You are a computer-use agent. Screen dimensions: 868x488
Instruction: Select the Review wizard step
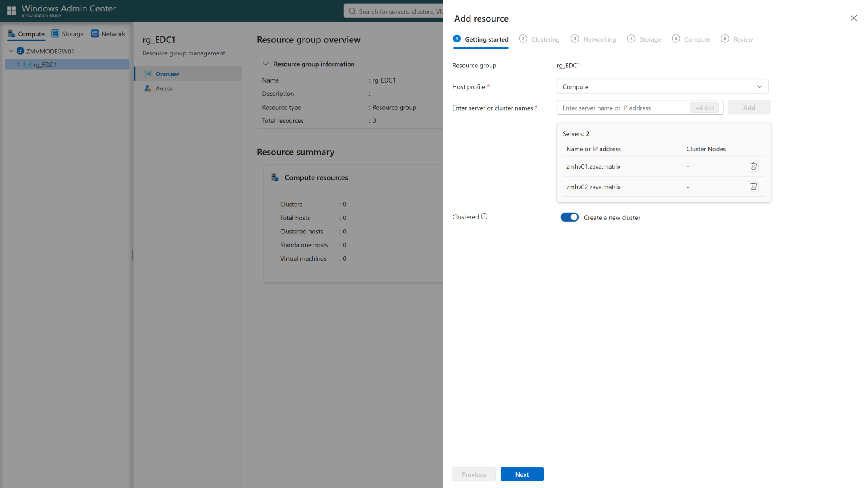[743, 39]
